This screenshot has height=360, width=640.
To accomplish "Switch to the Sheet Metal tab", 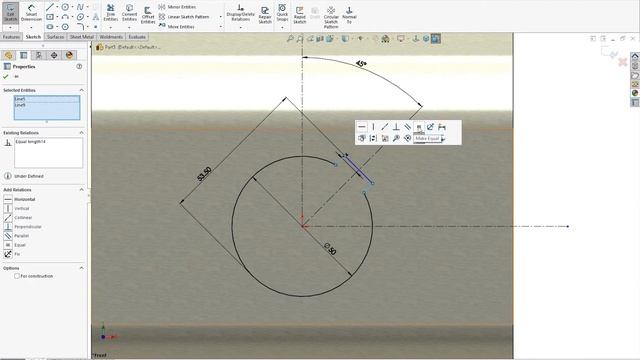I will pyautogui.click(x=82, y=37).
